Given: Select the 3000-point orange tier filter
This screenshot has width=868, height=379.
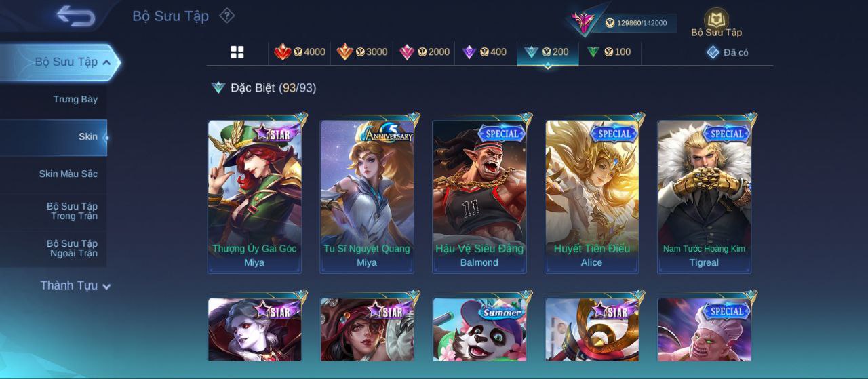Looking at the screenshot, I should (362, 52).
